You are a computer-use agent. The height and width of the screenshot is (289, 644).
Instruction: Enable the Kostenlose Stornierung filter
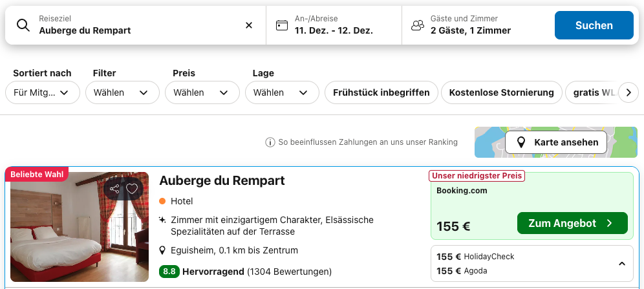[x=501, y=92]
